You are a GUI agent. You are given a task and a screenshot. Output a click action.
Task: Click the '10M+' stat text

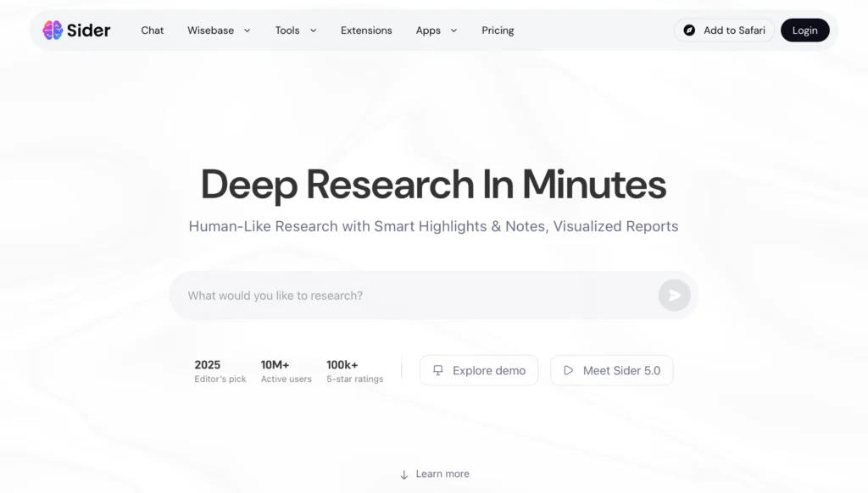[x=275, y=364]
